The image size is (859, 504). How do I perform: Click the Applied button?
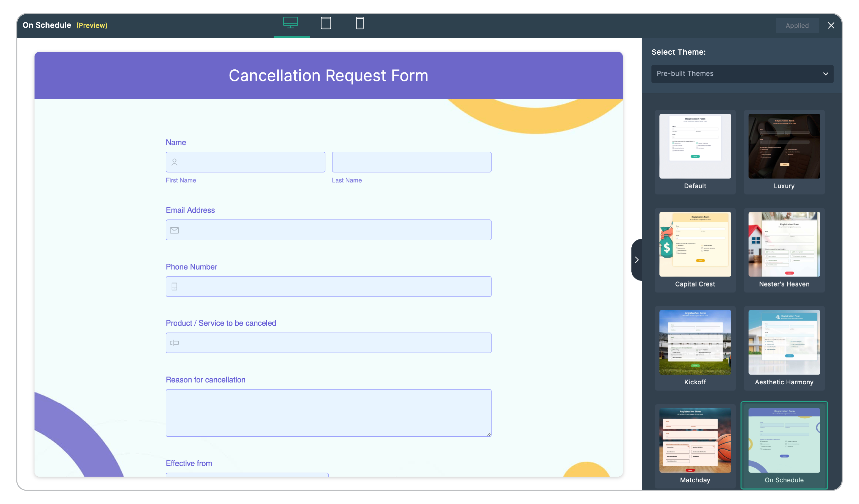coord(797,26)
